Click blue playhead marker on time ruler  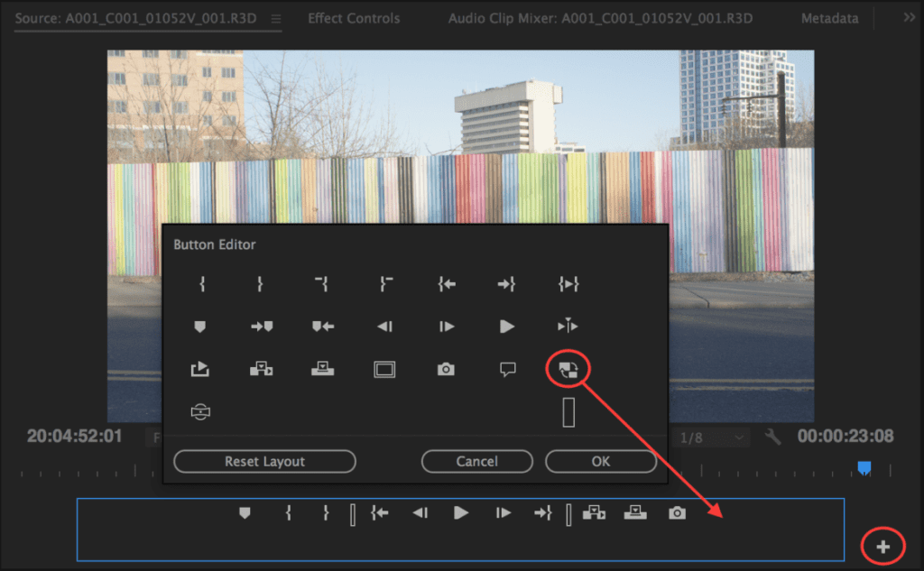(x=864, y=468)
